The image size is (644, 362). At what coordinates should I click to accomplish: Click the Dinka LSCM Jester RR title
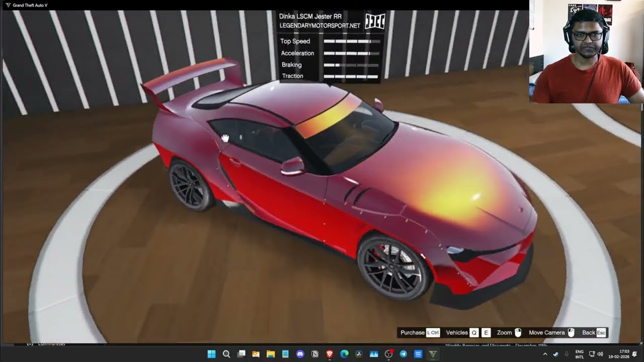coord(310,17)
